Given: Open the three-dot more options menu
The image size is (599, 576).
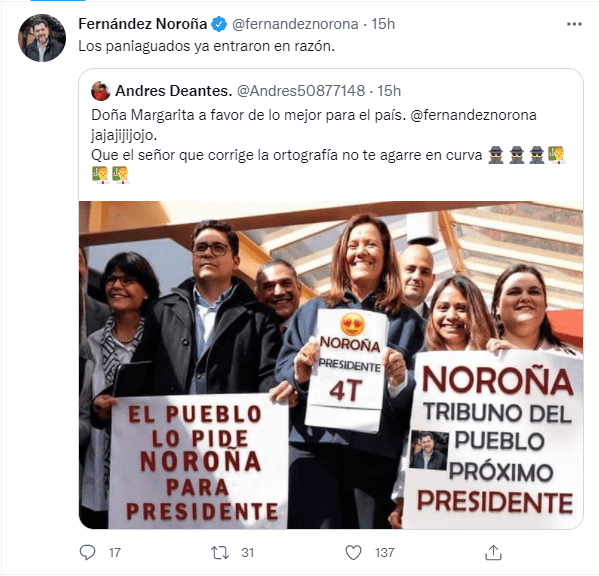Looking at the screenshot, I should pos(574,24).
